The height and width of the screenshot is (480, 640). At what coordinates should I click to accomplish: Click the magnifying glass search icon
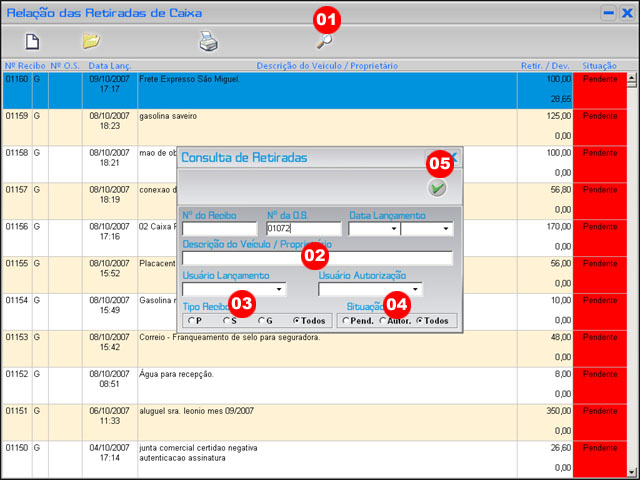(x=324, y=41)
